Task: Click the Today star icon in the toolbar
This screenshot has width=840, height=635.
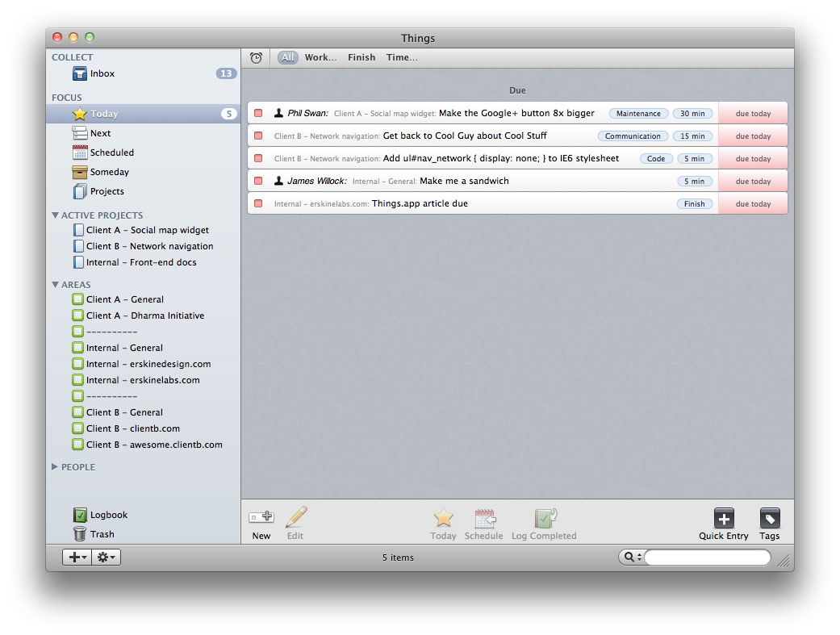Action: point(443,519)
